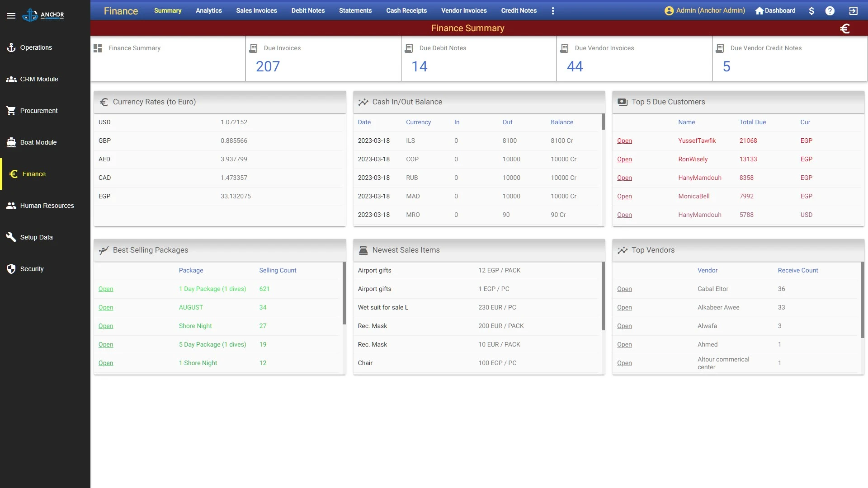Select the Analytics tab in Finance
868x488 pixels.
click(x=209, y=10)
